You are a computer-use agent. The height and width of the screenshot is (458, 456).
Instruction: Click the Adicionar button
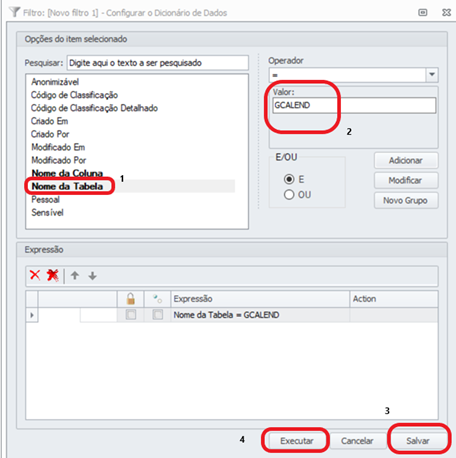point(406,160)
